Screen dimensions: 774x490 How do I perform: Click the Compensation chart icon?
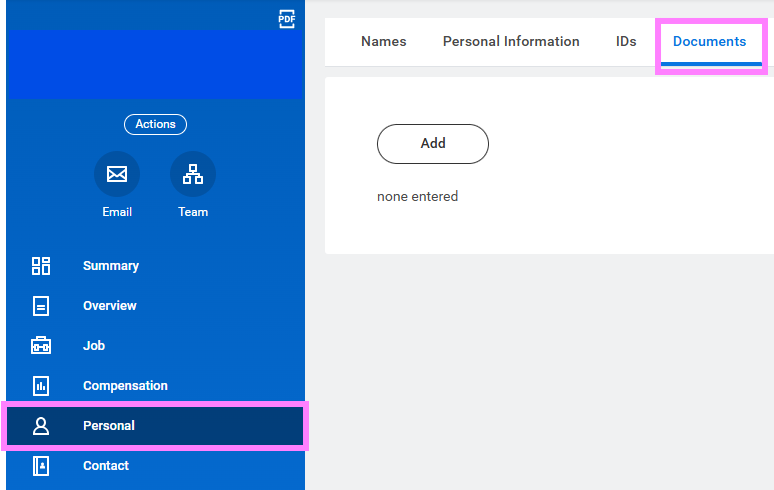41,386
